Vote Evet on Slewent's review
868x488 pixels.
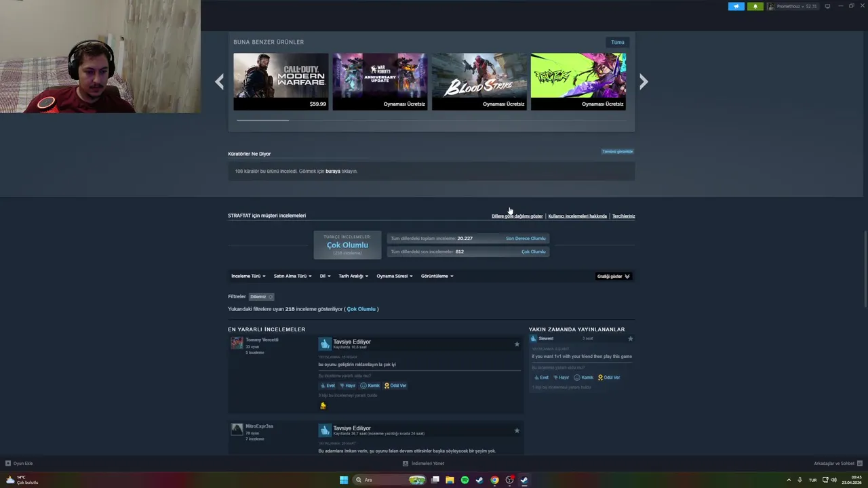pos(541,378)
